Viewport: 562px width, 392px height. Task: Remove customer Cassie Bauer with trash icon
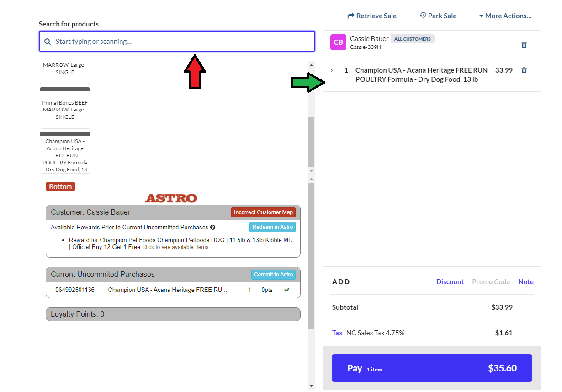pos(524,45)
